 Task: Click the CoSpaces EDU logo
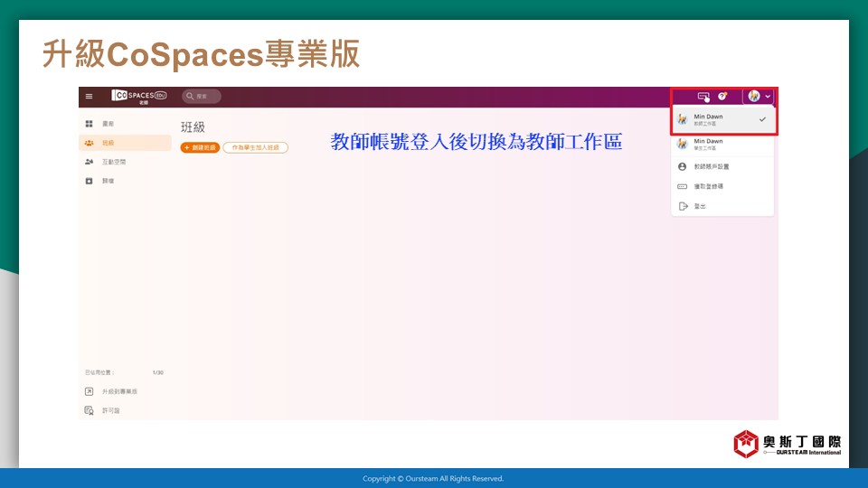point(138,97)
